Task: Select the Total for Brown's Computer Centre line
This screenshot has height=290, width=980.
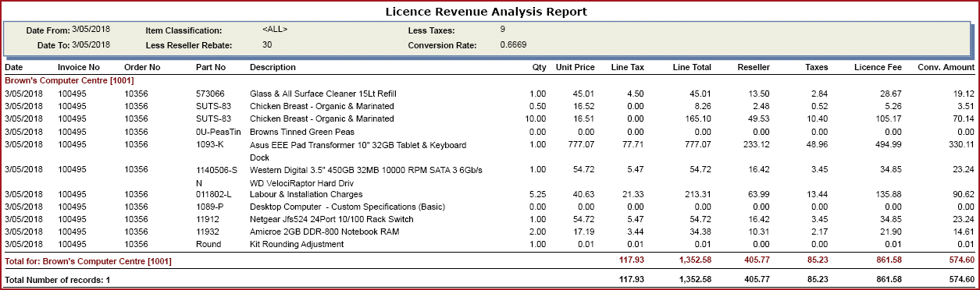Action: coord(490,260)
